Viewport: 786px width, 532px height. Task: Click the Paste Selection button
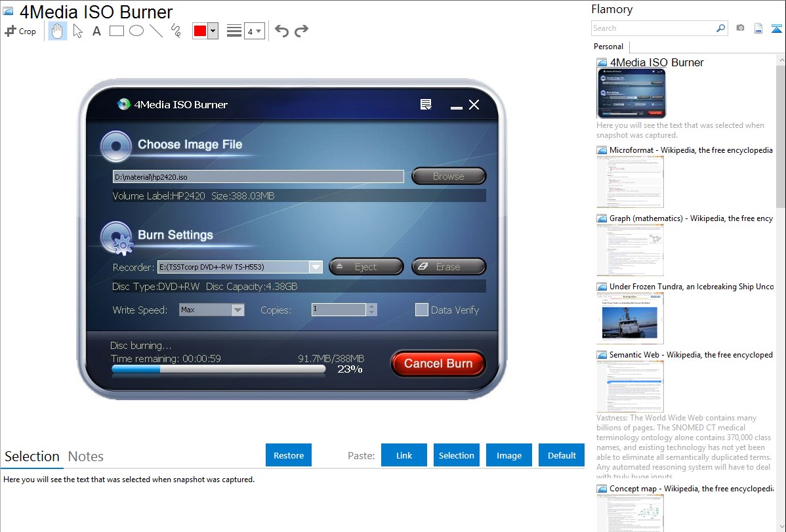[x=457, y=455]
